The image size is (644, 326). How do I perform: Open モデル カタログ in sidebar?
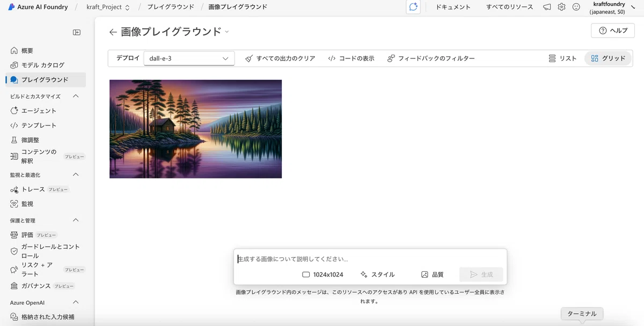pyautogui.click(x=46, y=65)
